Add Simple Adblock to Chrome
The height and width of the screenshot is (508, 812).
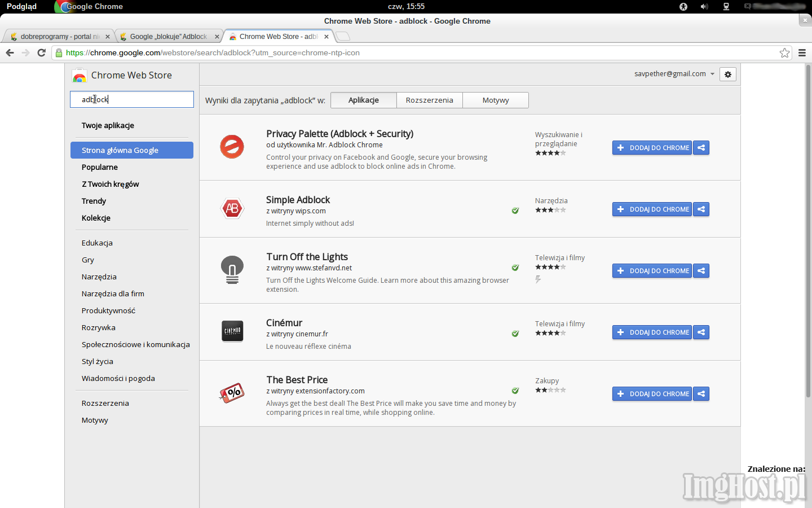652,209
